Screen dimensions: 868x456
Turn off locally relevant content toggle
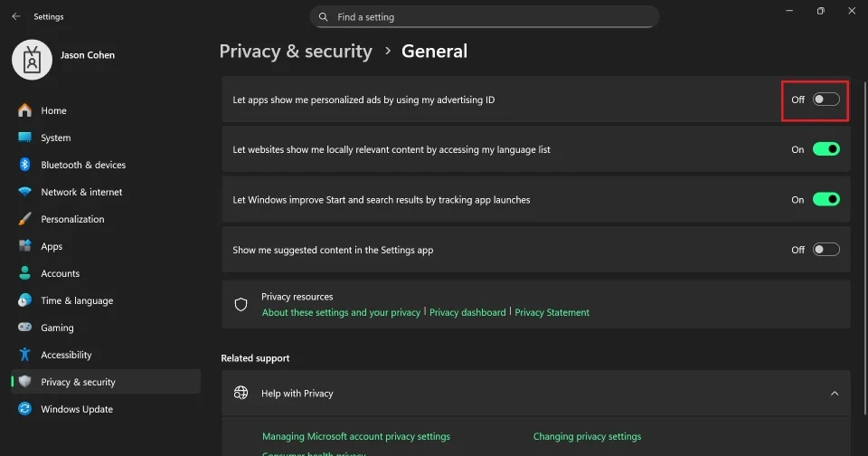click(826, 149)
